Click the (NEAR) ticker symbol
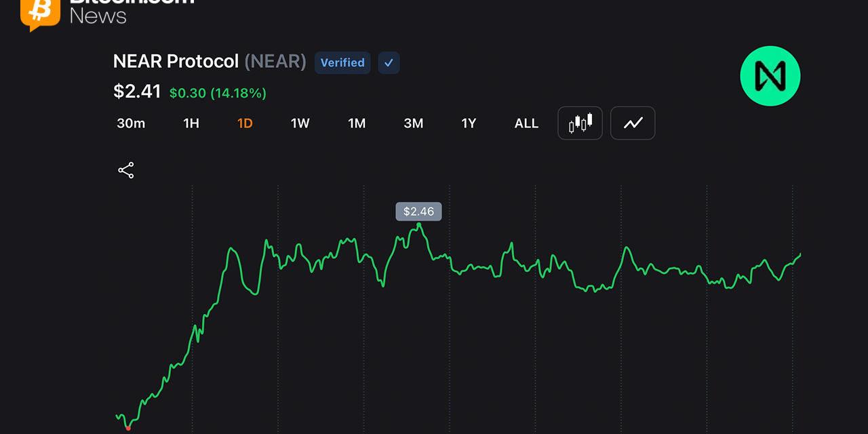 [x=275, y=62]
